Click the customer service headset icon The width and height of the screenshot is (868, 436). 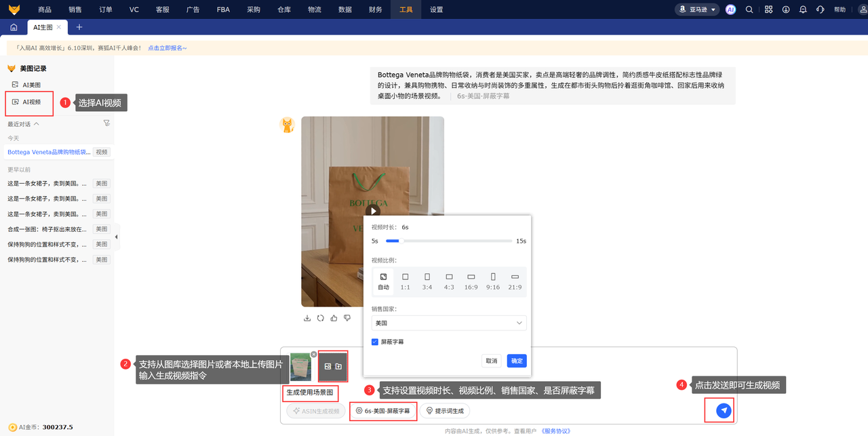(821, 9)
